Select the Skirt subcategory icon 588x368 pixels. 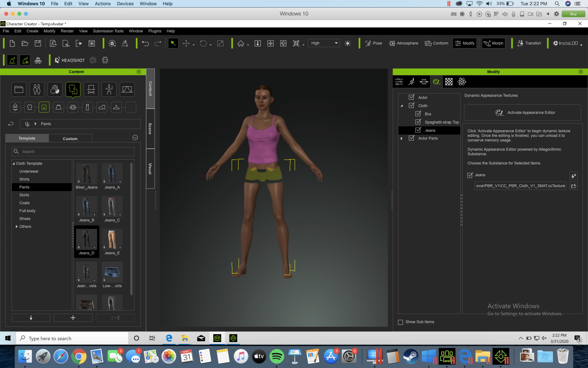tap(59, 107)
